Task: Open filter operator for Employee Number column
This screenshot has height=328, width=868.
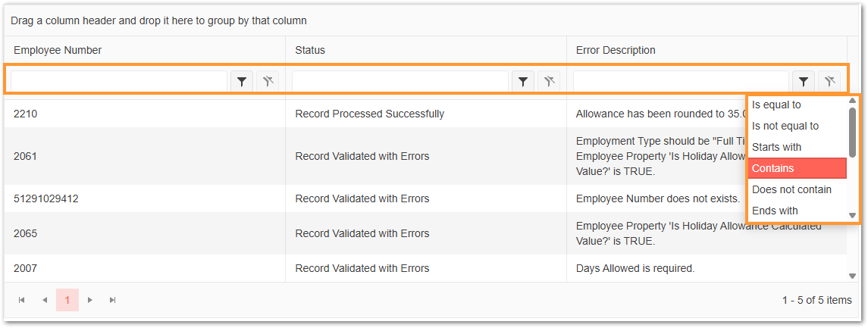Action: pos(242,81)
